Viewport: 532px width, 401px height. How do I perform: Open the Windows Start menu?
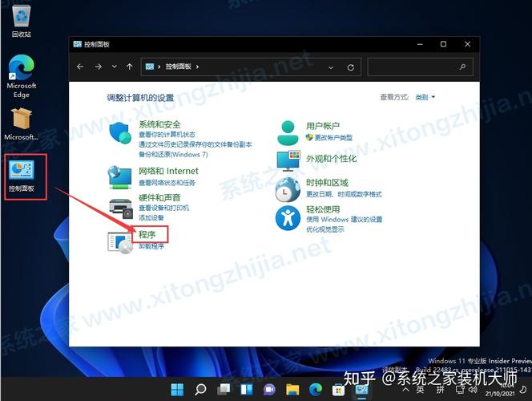pos(177,389)
